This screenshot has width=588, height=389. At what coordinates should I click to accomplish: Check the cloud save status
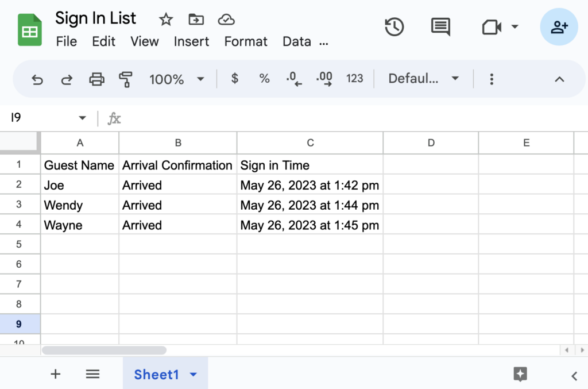pos(226,18)
